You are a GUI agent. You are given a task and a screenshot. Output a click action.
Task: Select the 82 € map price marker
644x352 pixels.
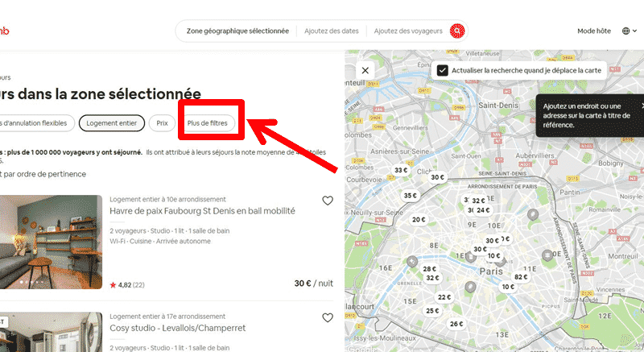(x=521, y=277)
